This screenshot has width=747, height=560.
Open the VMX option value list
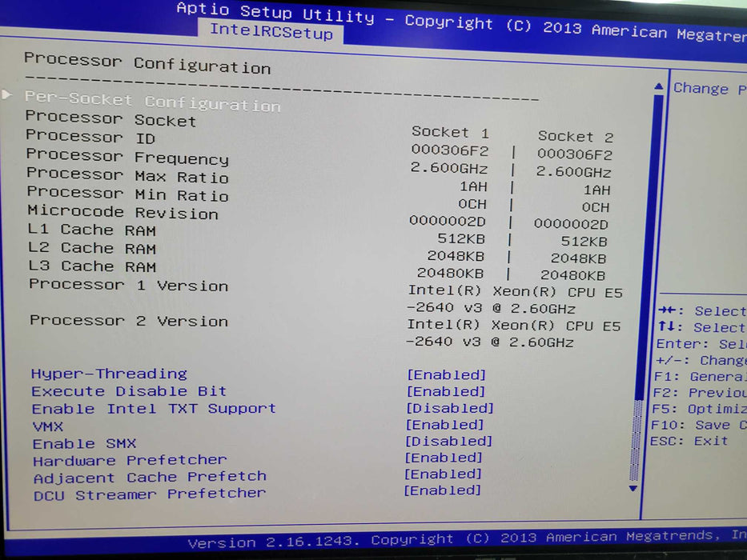click(x=445, y=425)
